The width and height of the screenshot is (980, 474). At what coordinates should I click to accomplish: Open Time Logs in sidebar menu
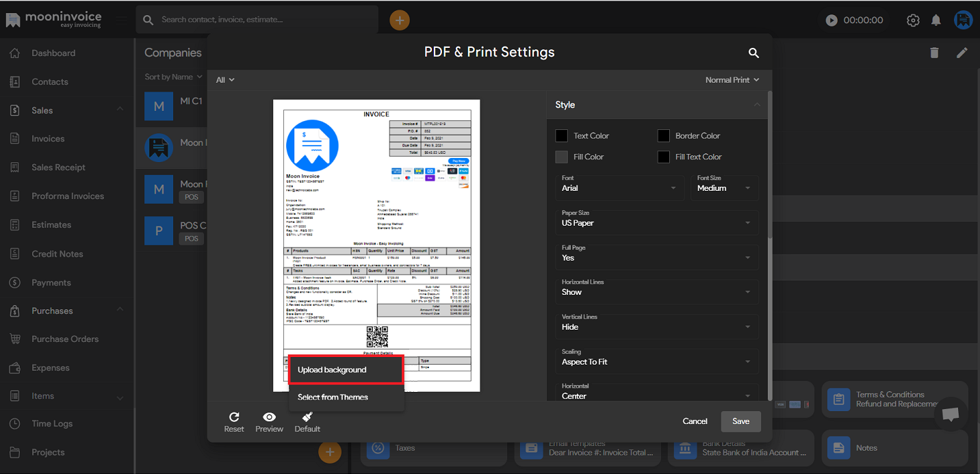click(x=52, y=424)
